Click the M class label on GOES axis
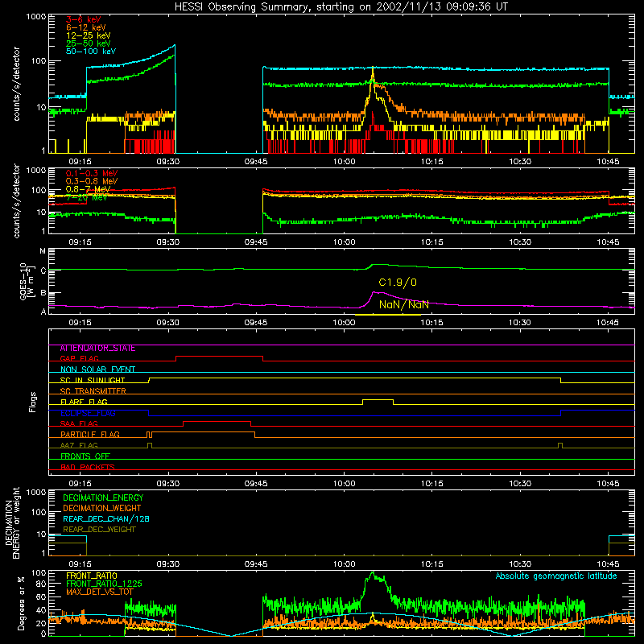Viewport: 644px width, 644px height. pos(43,250)
